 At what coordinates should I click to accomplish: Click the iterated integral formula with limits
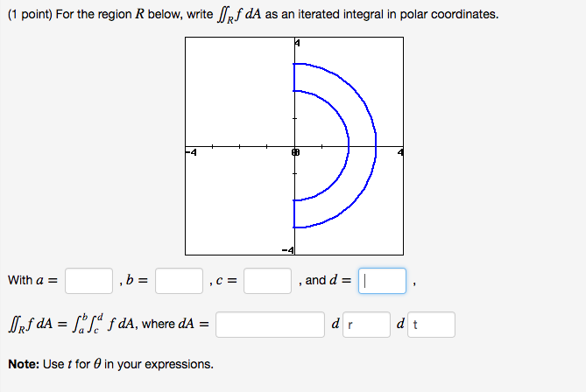tap(88, 324)
